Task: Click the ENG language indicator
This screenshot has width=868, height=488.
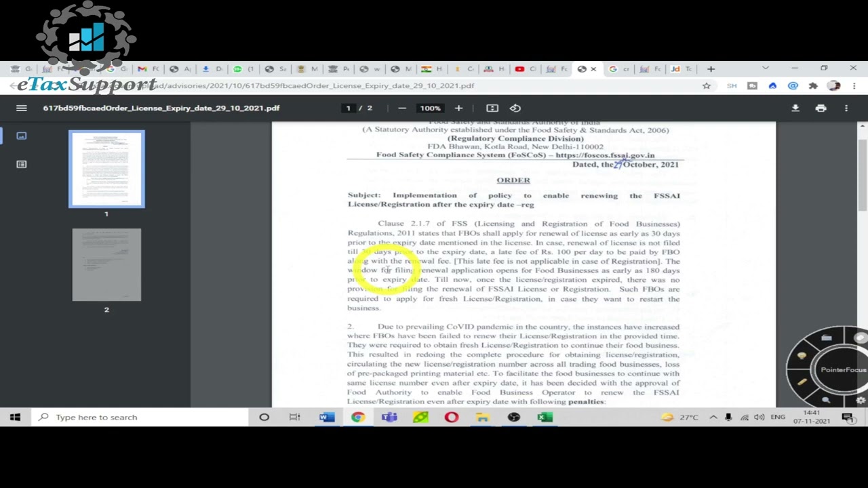Action: pos(778,417)
